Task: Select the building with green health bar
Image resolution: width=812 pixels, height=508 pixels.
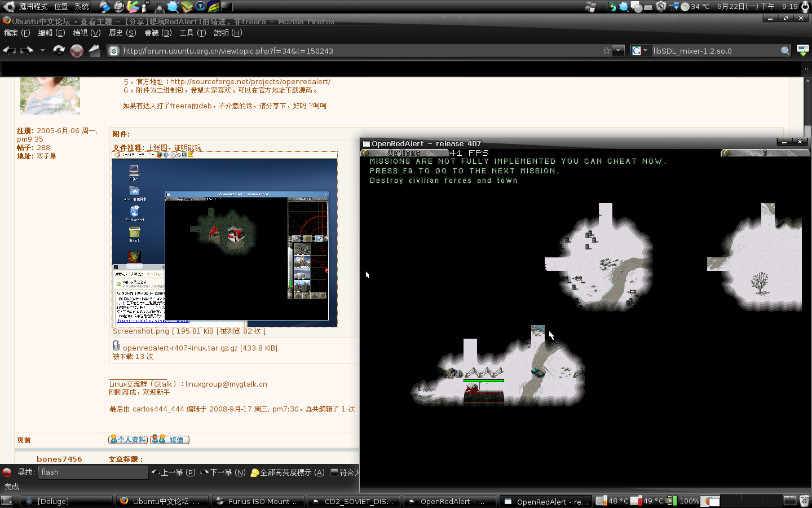Action: pyautogui.click(x=483, y=393)
